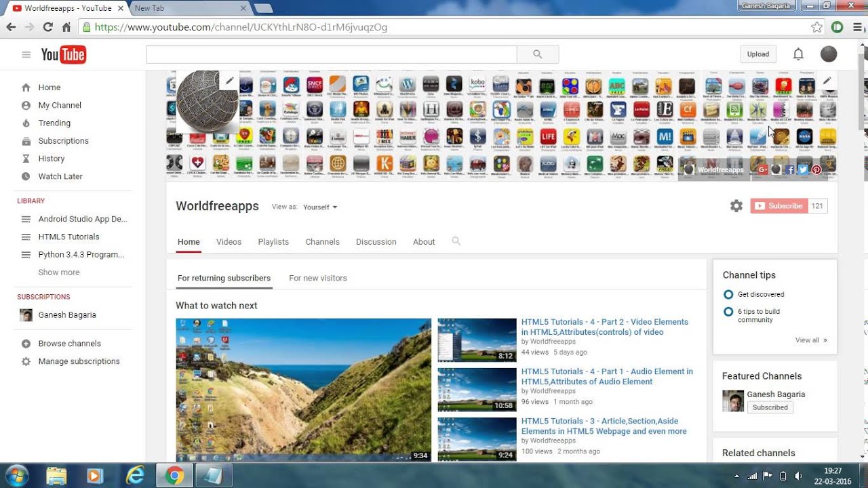The height and width of the screenshot is (488, 868).
Task: Open File Explorer from taskbar
Action: tap(56, 476)
